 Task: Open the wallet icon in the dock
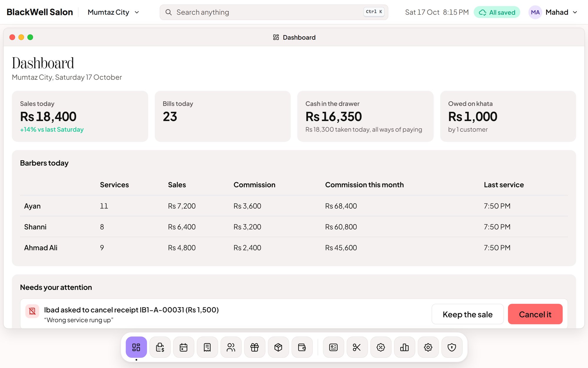click(302, 347)
